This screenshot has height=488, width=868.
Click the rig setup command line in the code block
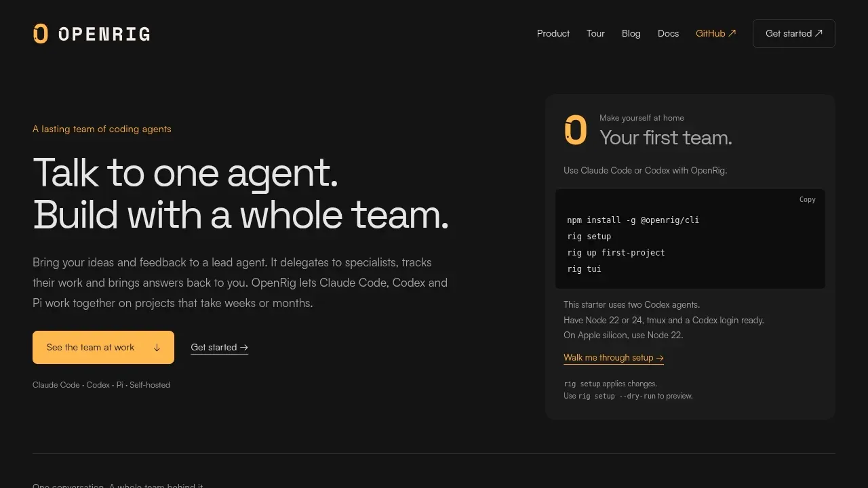[x=589, y=236]
